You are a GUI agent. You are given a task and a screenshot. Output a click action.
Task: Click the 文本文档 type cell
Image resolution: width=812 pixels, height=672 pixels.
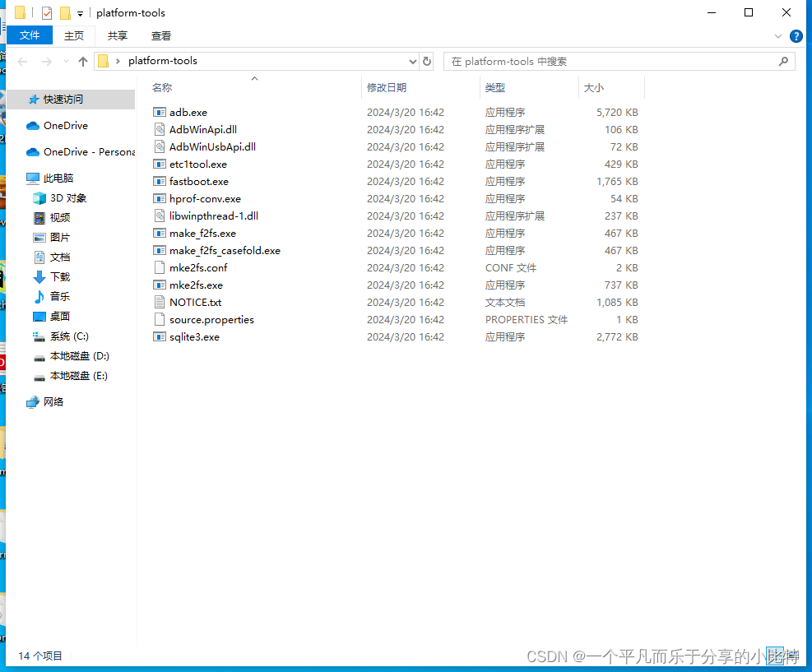pyautogui.click(x=505, y=303)
